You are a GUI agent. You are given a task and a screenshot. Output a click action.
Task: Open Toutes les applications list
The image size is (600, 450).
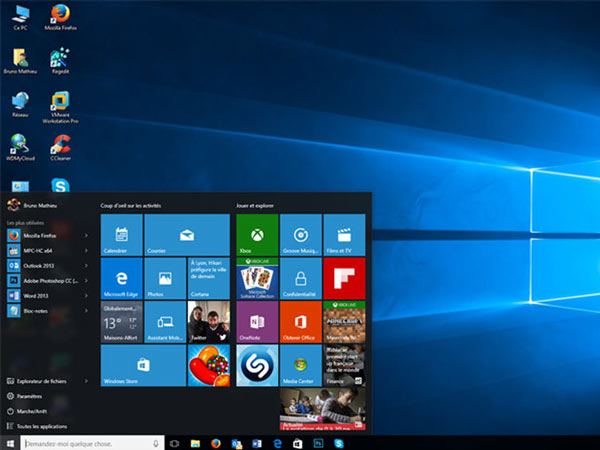[x=37, y=426]
